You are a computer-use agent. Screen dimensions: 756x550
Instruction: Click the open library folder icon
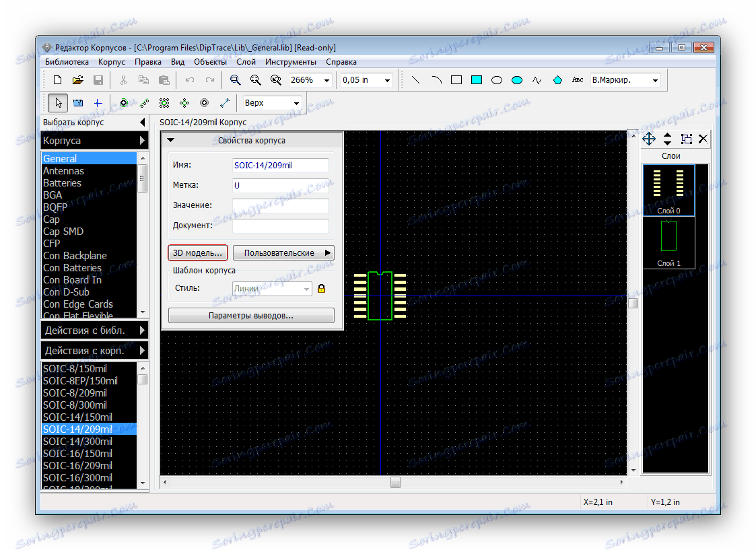pyautogui.click(x=77, y=80)
